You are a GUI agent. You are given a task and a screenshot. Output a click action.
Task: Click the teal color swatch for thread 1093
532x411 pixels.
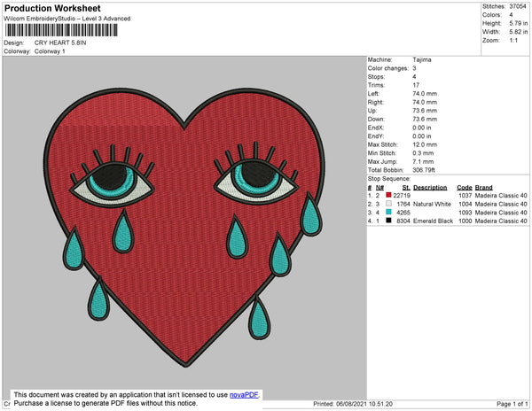point(389,212)
